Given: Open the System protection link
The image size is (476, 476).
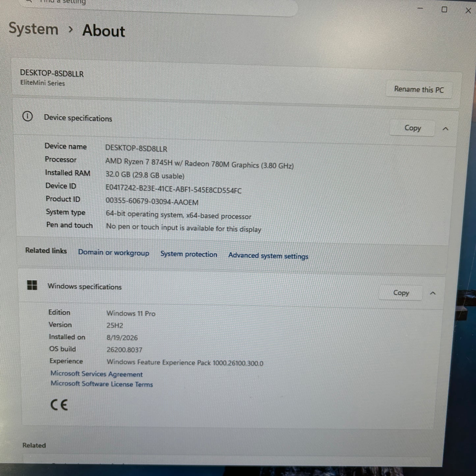Looking at the screenshot, I should click(189, 254).
